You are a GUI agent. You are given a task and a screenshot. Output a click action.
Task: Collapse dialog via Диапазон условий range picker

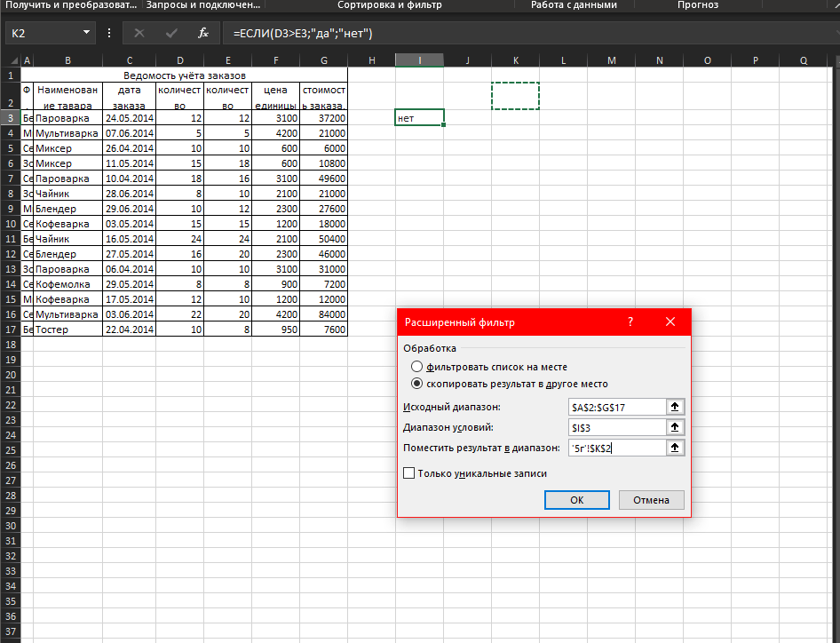click(x=675, y=427)
